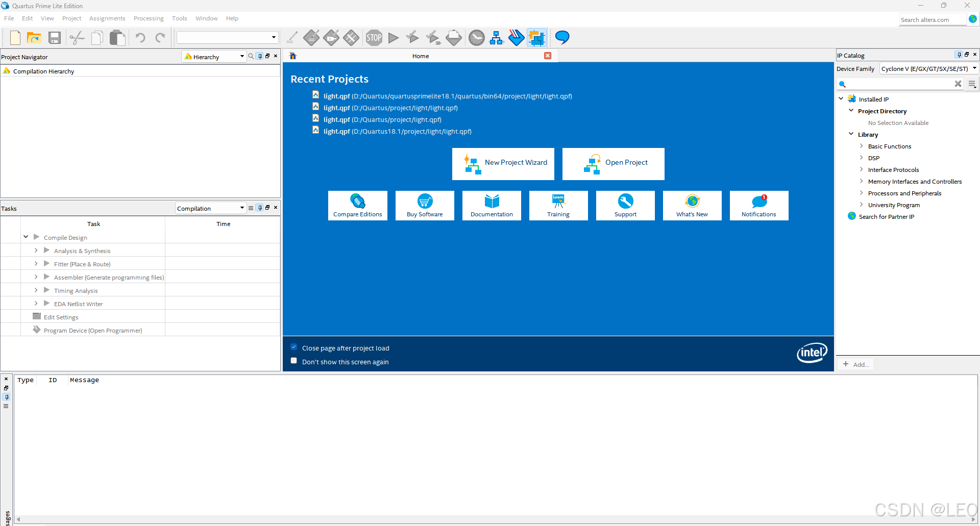The height and width of the screenshot is (526, 980).
Task: Click the Home tab house icon
Action: pos(293,56)
